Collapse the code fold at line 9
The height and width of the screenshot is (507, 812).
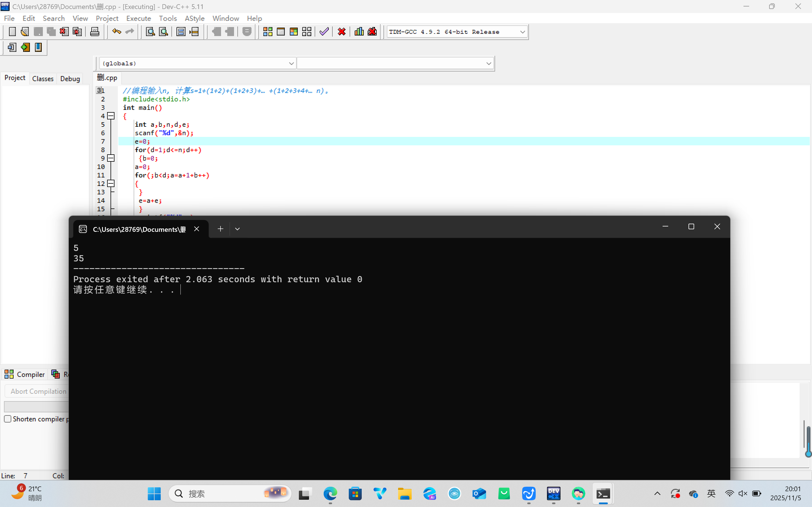111,158
